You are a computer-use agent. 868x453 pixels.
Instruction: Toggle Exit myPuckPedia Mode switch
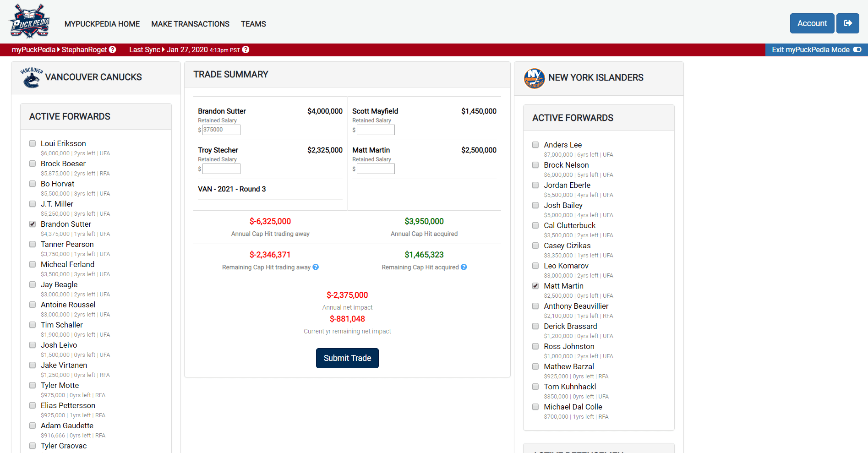[857, 49]
